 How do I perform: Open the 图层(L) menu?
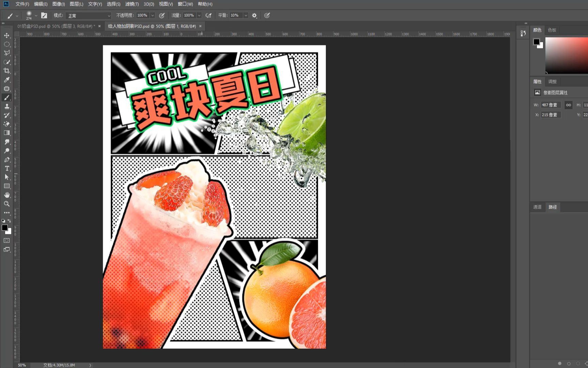[76, 4]
